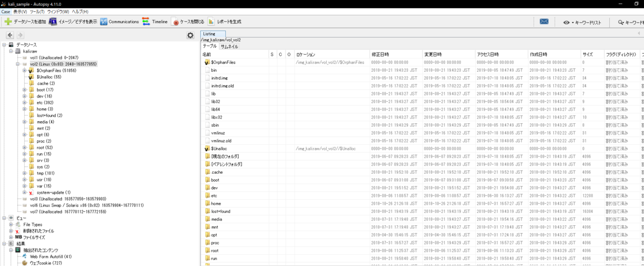Click the 抽出されたコンテンツ node icon

[18, 250]
